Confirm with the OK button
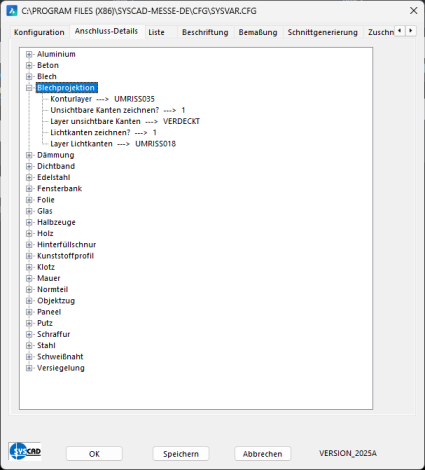The height and width of the screenshot is (470, 425). tap(94, 454)
